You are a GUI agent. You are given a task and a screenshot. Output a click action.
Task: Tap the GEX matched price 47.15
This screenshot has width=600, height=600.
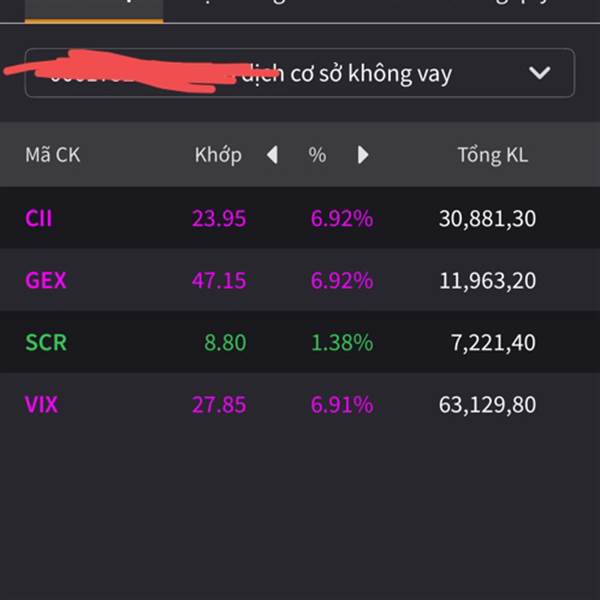coord(219,280)
